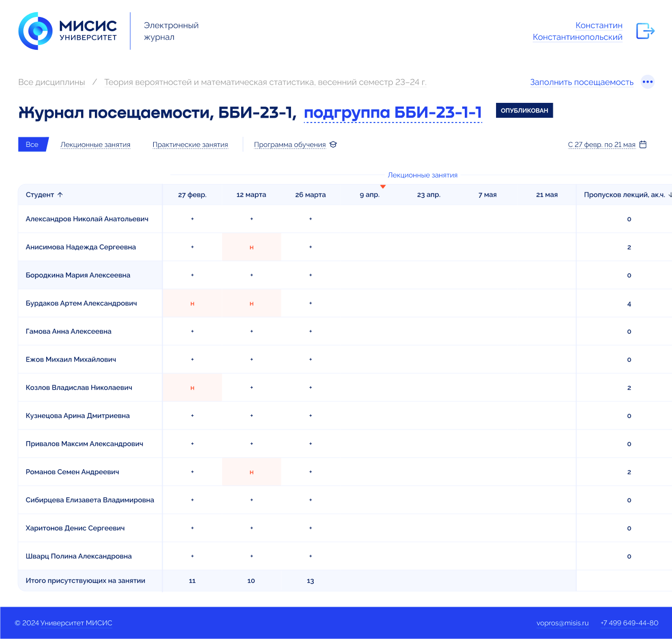
Task: Open the Константин Константинопольский profile link
Action: [x=578, y=31]
